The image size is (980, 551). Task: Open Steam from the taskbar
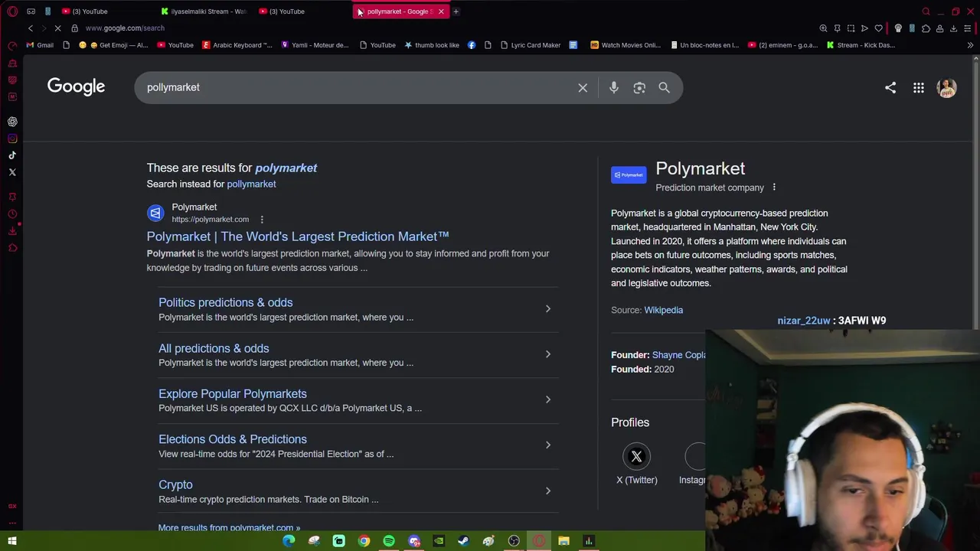click(463, 541)
